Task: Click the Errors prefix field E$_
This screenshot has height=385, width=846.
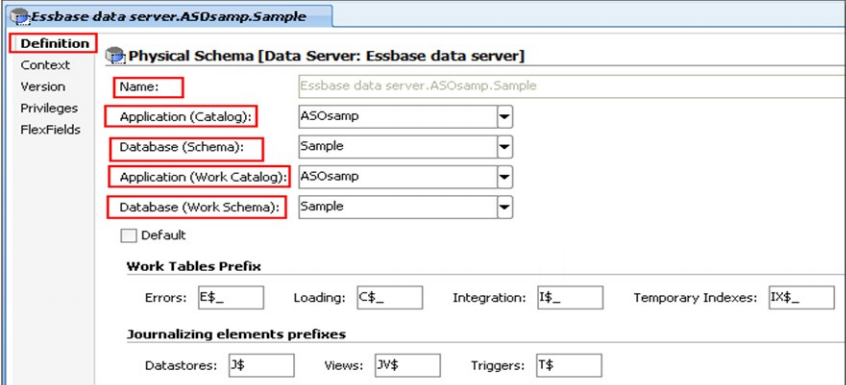Action: [231, 298]
